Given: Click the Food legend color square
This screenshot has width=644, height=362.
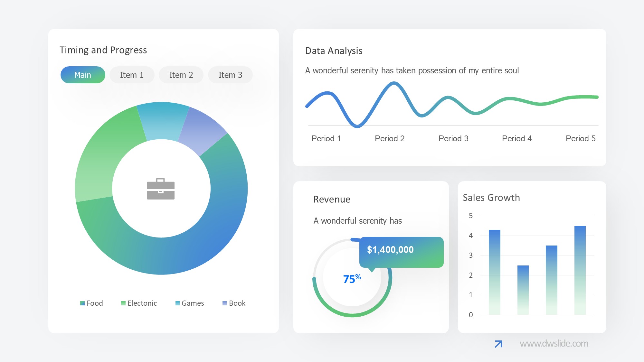Looking at the screenshot, I should tap(82, 303).
